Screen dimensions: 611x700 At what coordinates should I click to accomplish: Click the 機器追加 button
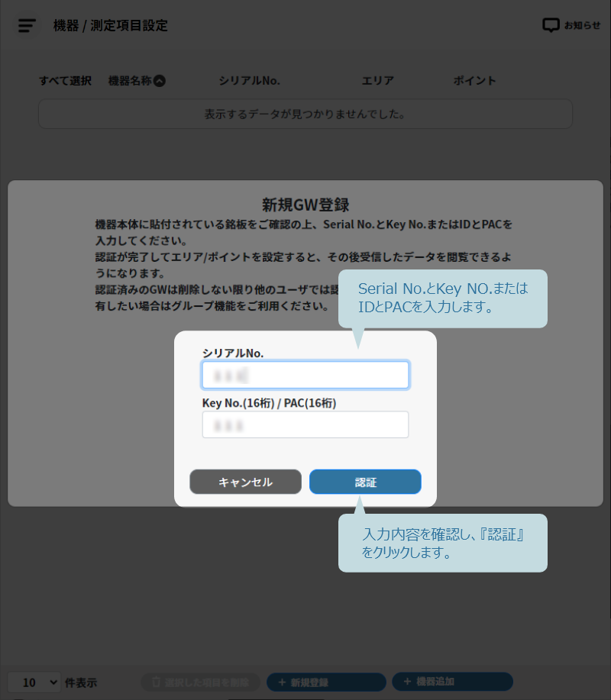452,682
